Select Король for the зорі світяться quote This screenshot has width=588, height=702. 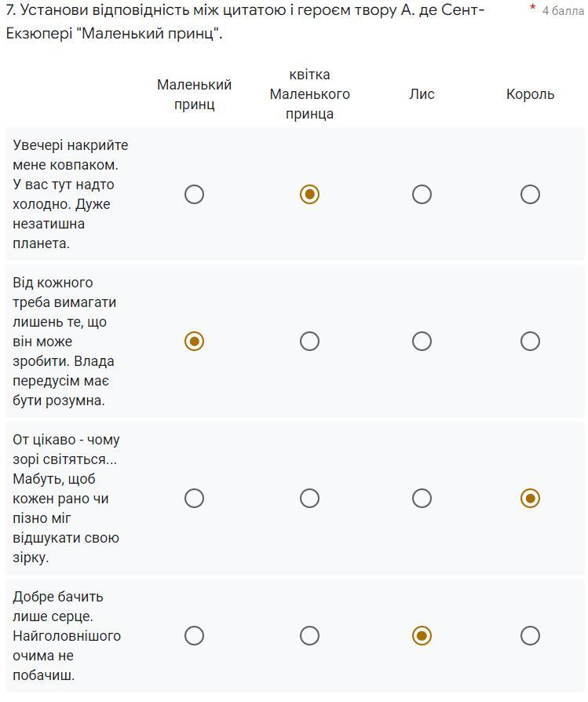[x=530, y=499]
